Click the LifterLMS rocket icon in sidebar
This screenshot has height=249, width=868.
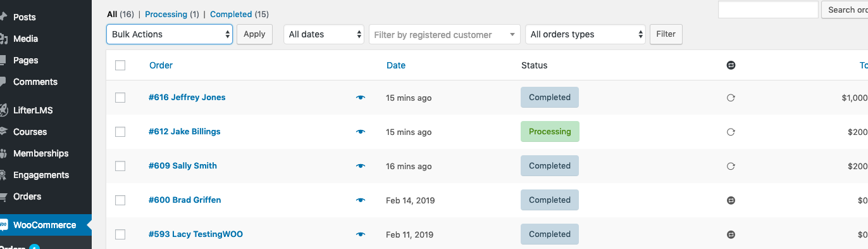click(3, 110)
